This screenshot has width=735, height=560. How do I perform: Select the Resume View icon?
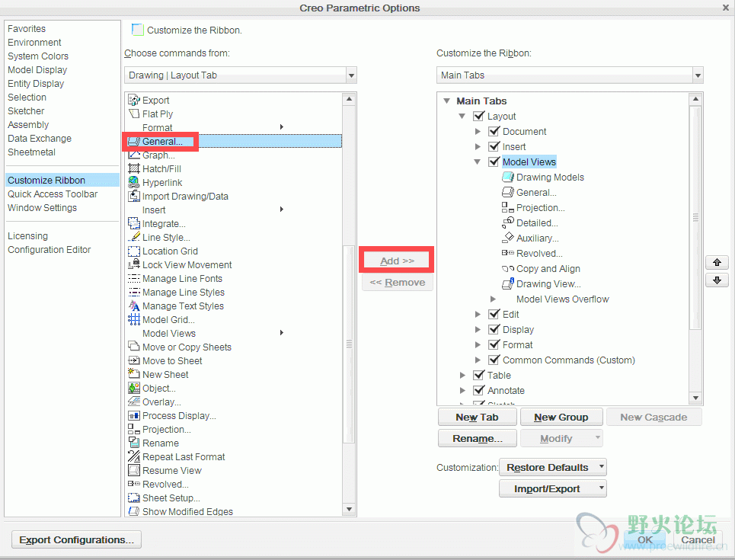pyautogui.click(x=134, y=470)
